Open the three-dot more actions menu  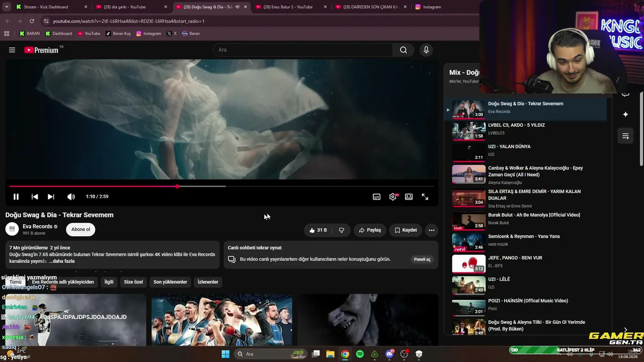click(x=432, y=230)
